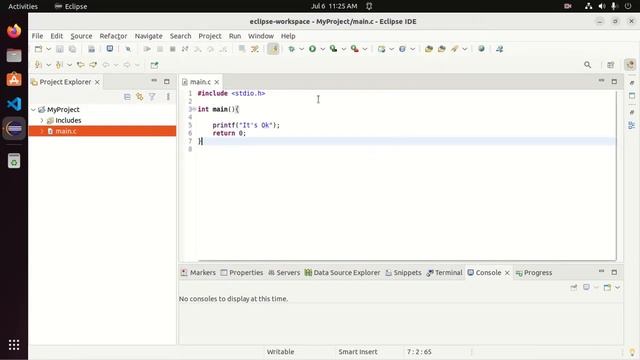This screenshot has height=360, width=640.
Task: Click the Filter icon in Project Explorer
Action: (x=152, y=97)
